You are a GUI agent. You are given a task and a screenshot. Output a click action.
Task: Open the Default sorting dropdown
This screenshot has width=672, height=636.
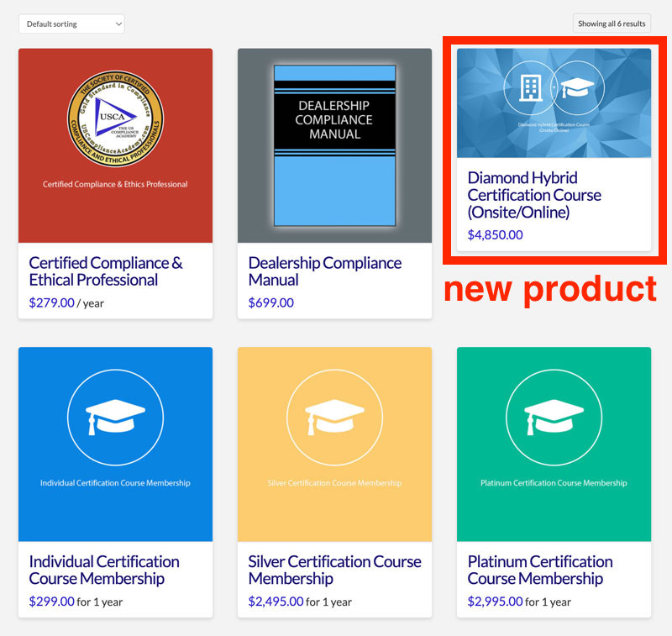click(x=71, y=24)
